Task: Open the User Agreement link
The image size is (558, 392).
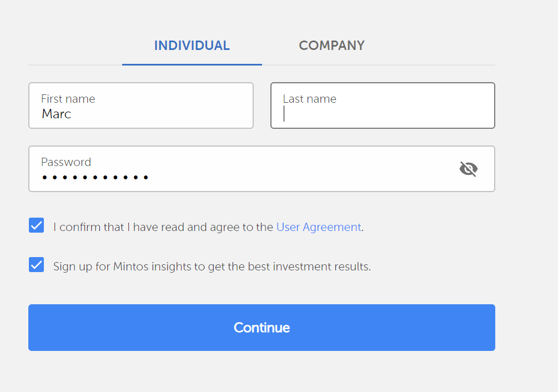Action: pos(319,227)
